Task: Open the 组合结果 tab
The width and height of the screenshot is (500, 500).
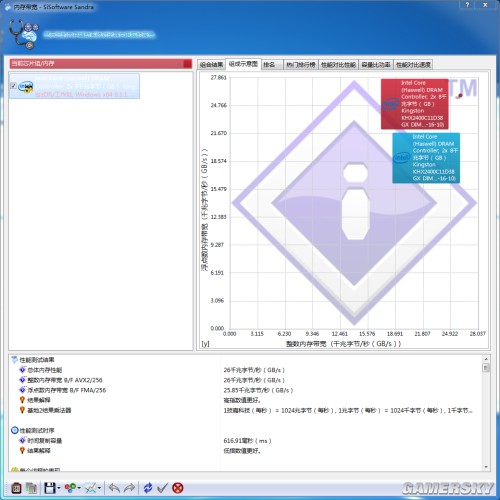Action: (x=211, y=64)
